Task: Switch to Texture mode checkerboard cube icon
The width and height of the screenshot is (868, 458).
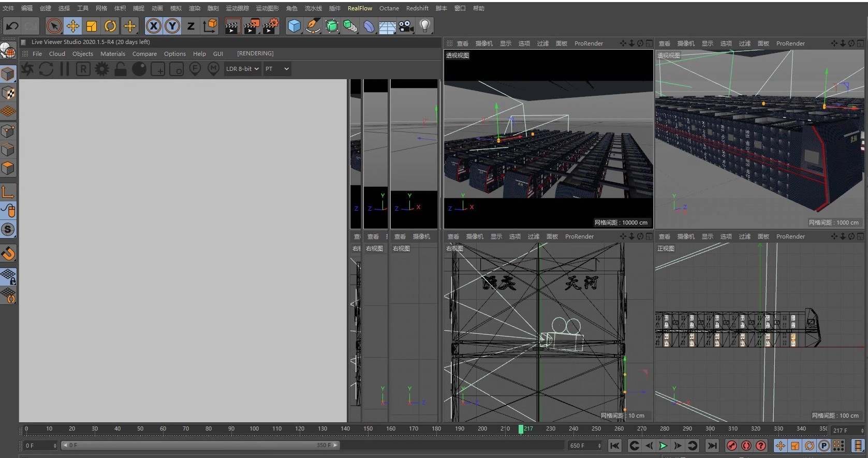Action: [x=8, y=93]
